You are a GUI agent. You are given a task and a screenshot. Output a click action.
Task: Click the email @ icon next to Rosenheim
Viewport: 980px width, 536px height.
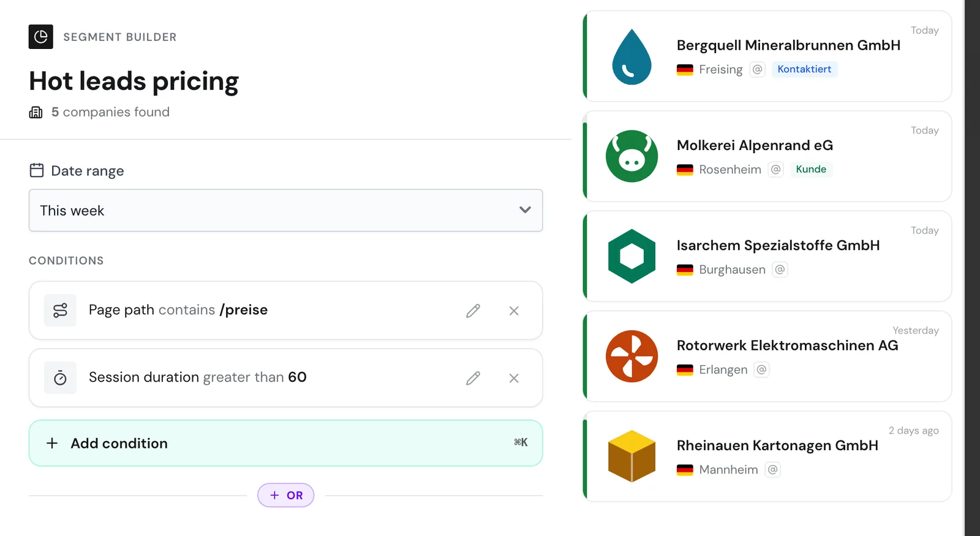click(776, 169)
